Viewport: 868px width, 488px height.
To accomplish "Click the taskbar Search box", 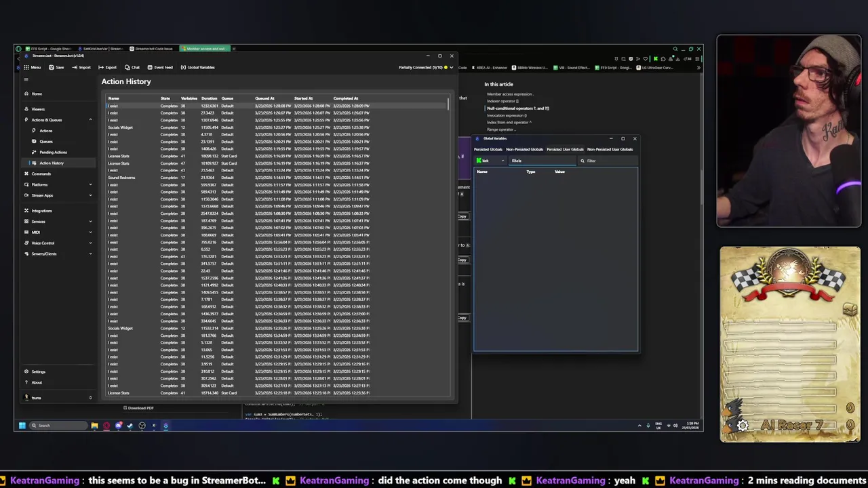I will [x=58, y=426].
